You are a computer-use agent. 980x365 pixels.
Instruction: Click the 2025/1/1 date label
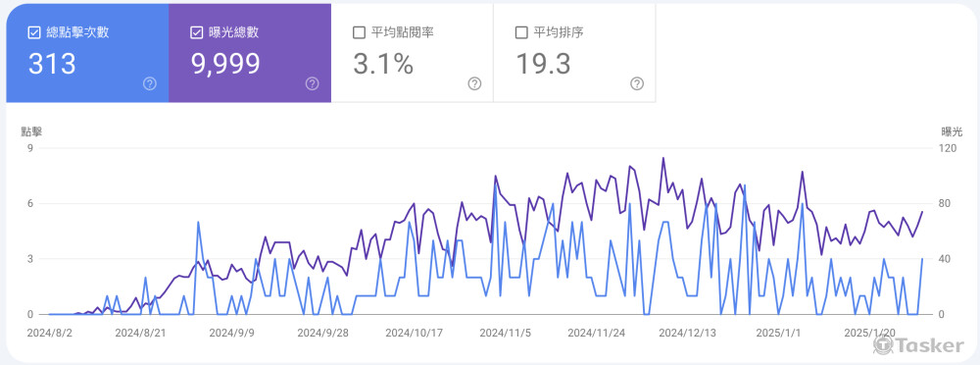[x=778, y=333]
